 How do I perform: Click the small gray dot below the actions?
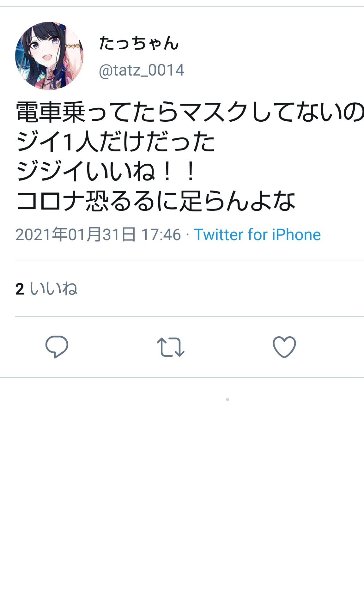point(227,399)
